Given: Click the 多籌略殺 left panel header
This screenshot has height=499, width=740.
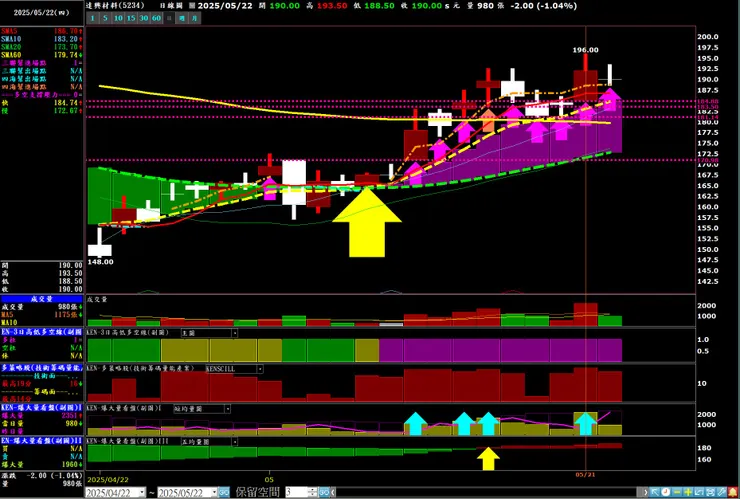Looking at the screenshot, I should [x=42, y=367].
